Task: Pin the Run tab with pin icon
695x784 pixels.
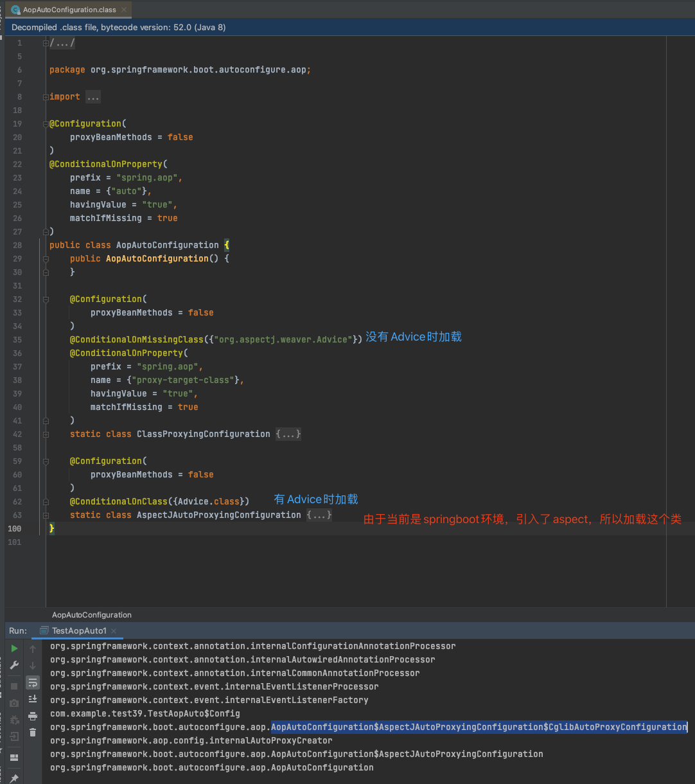Action: coord(14,778)
